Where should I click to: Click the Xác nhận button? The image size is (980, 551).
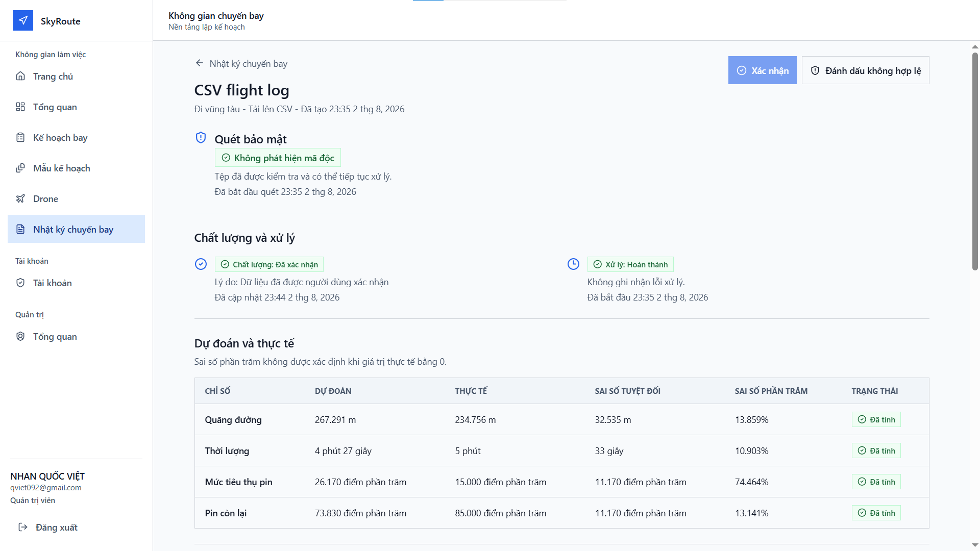tap(762, 70)
